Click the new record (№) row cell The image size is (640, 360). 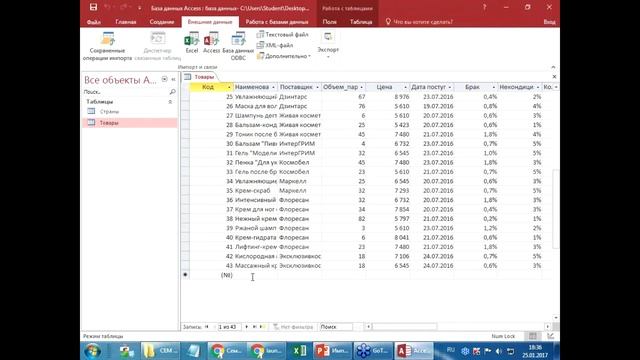pos(212,275)
